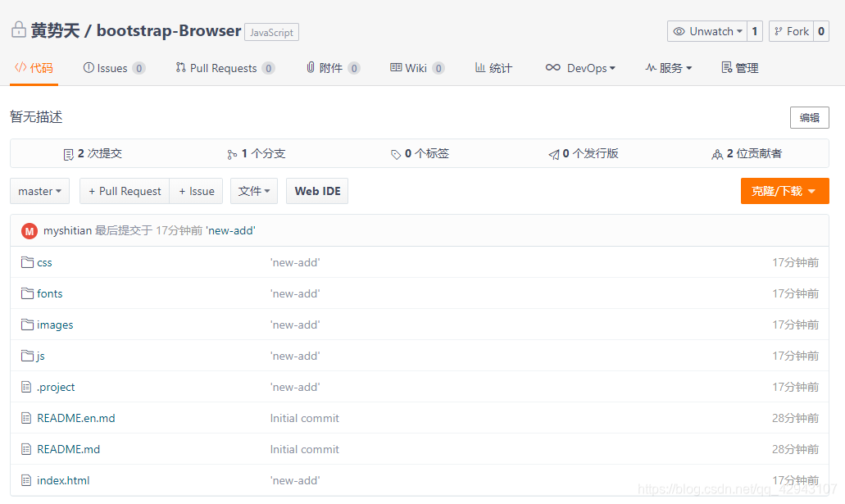This screenshot has width=845, height=504.
Task: Click the + Issue button
Action: [196, 191]
